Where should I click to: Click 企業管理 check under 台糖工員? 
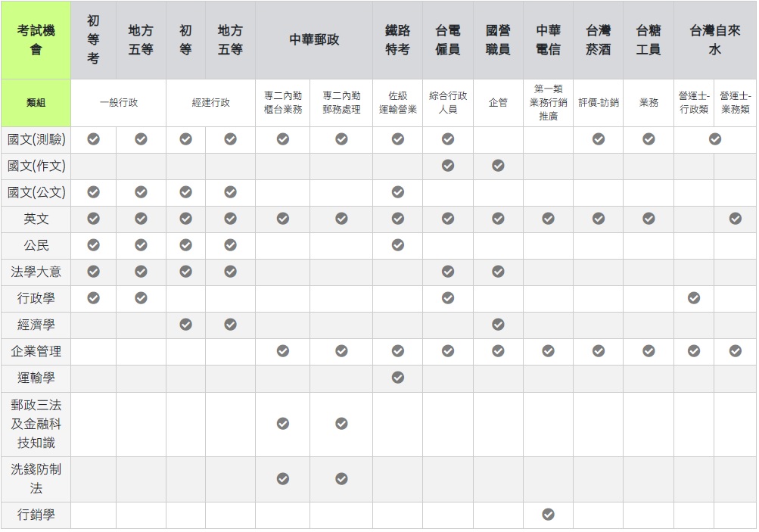(649, 350)
